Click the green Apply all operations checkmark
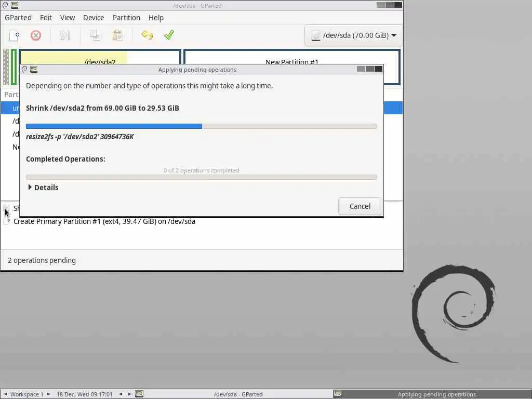The width and height of the screenshot is (532, 399). 169,35
